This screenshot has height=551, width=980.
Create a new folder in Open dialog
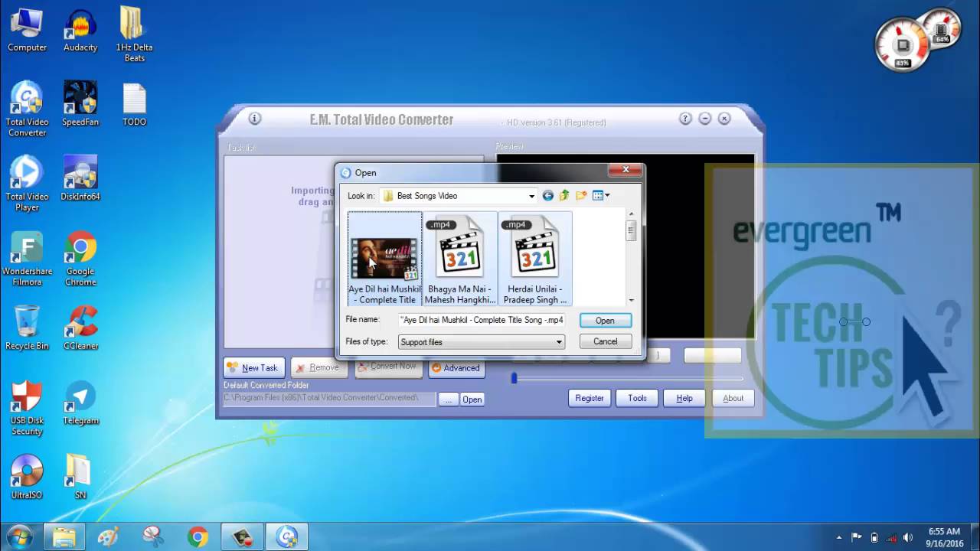pos(581,196)
